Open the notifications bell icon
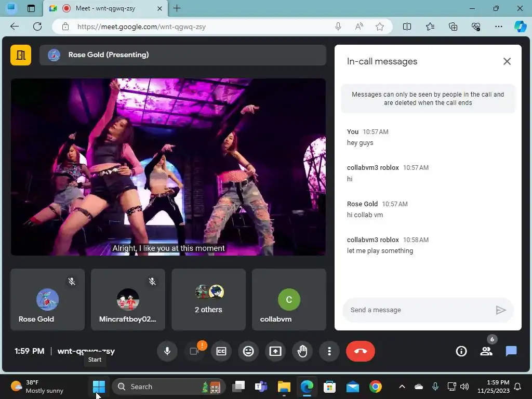This screenshot has height=399, width=532. (518, 387)
